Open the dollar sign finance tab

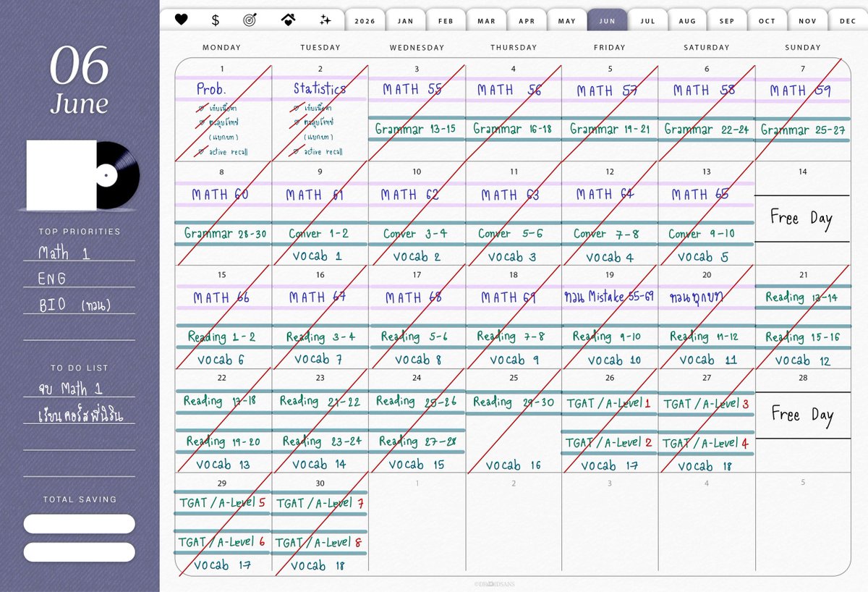216,20
